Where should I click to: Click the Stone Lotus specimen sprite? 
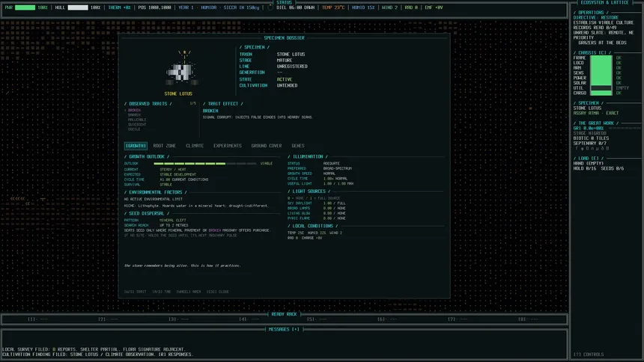click(x=182, y=70)
